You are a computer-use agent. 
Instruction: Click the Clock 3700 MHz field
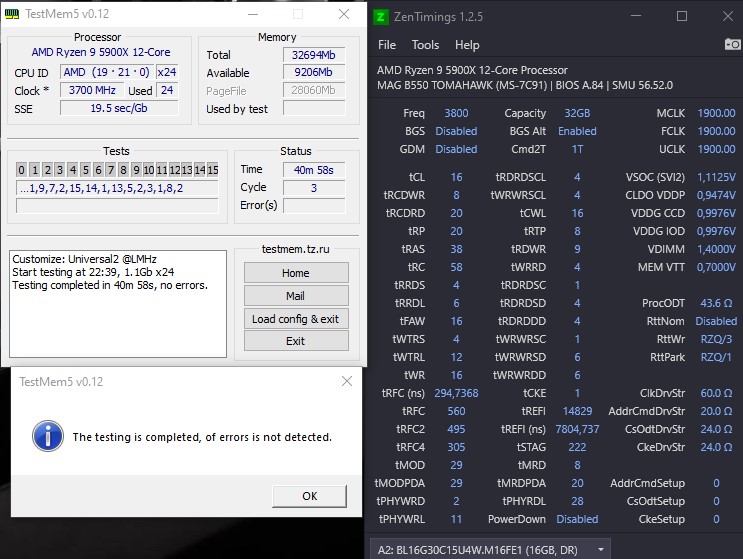(92, 90)
